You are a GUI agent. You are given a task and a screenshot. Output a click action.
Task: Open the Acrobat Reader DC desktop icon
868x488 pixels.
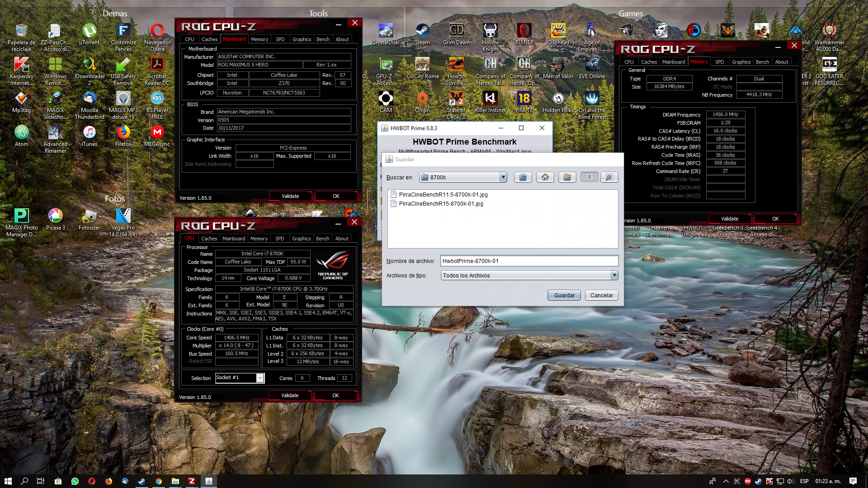point(157,71)
